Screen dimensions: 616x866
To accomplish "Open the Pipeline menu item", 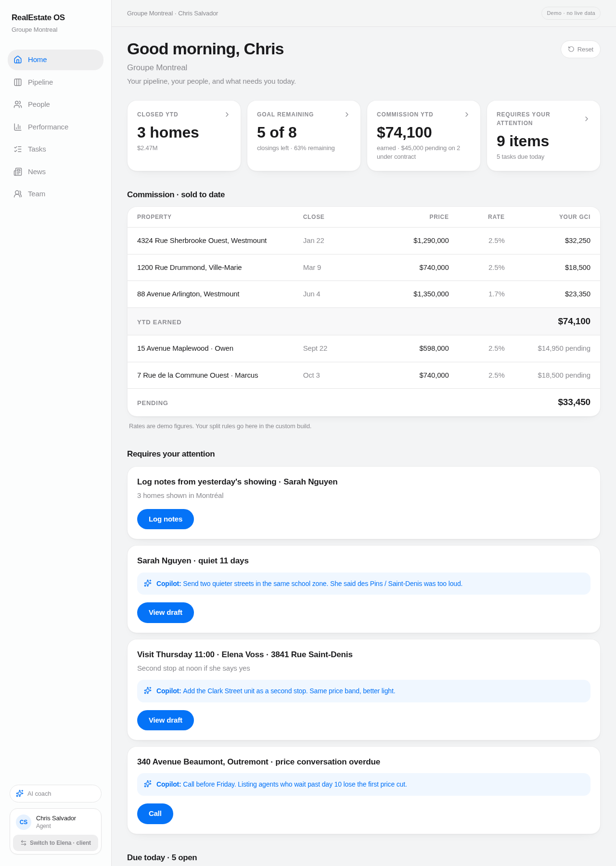I will tap(55, 82).
